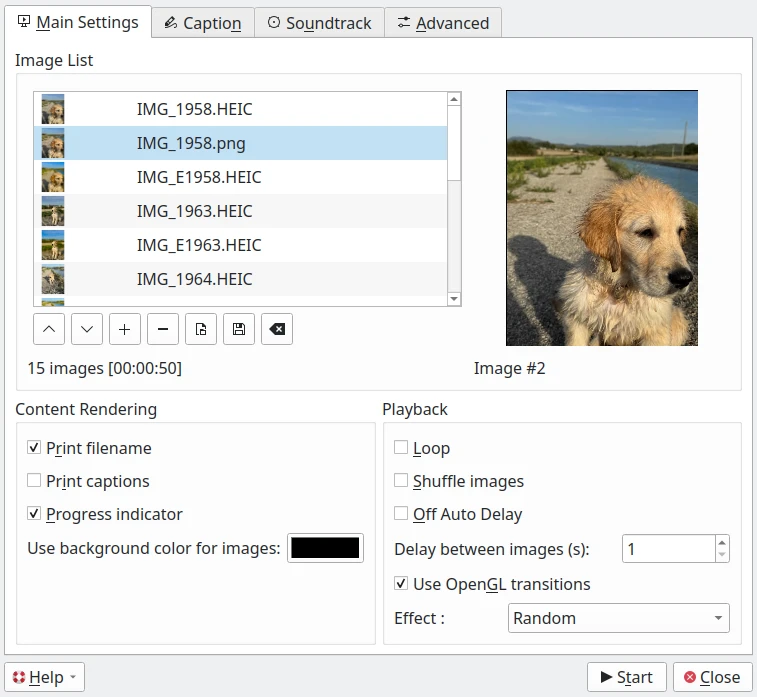Screen dimensions: 757x697
Task: Click the thumbnail icon of IMG_1964.HEIC
Action: (53, 279)
